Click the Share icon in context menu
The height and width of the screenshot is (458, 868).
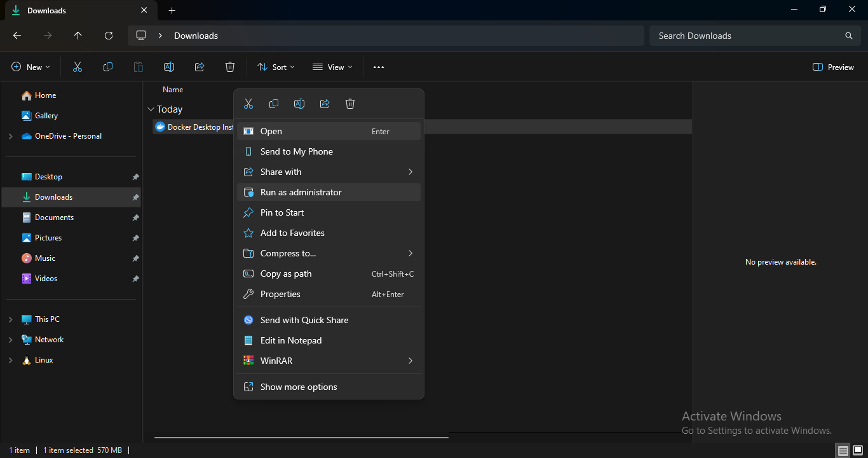click(325, 104)
